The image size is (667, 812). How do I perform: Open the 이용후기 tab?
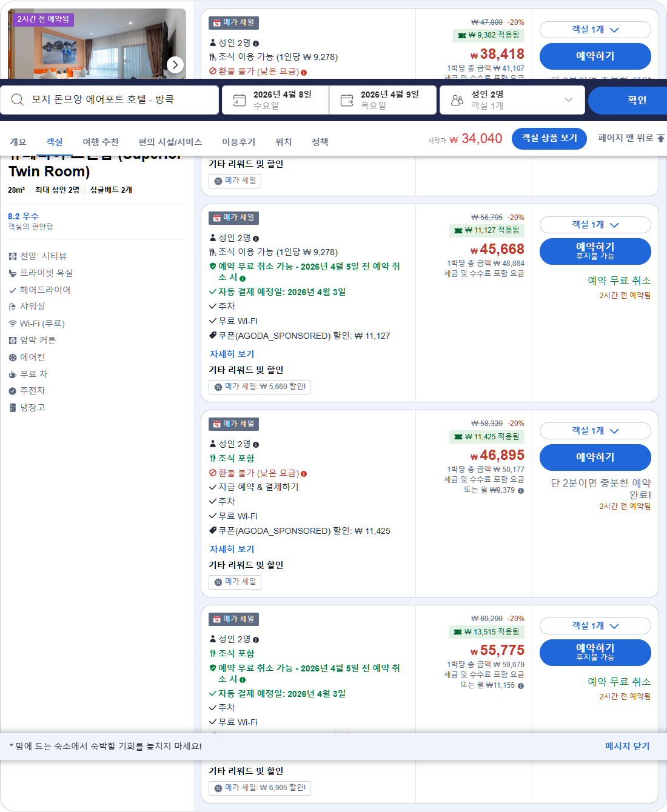tap(238, 142)
